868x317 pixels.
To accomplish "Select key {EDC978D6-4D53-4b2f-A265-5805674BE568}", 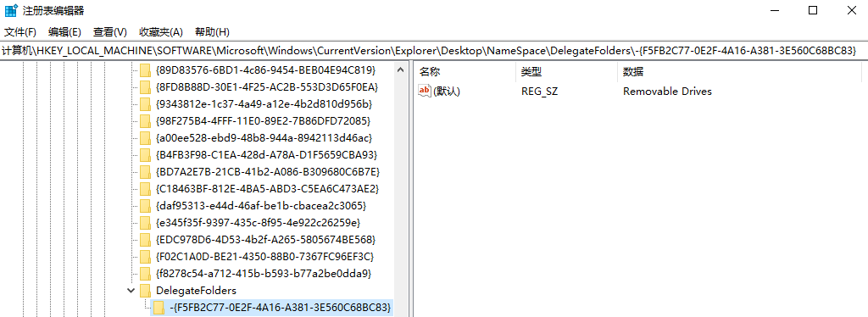I will (x=266, y=240).
